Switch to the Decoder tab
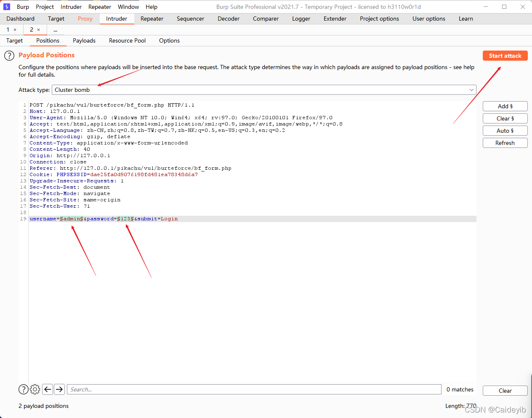 pyautogui.click(x=229, y=19)
